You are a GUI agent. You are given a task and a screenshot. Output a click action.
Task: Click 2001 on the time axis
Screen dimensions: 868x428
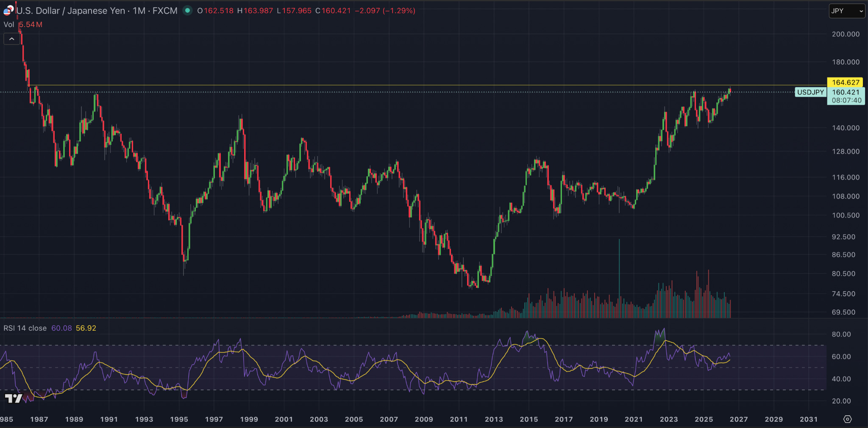coord(284,419)
